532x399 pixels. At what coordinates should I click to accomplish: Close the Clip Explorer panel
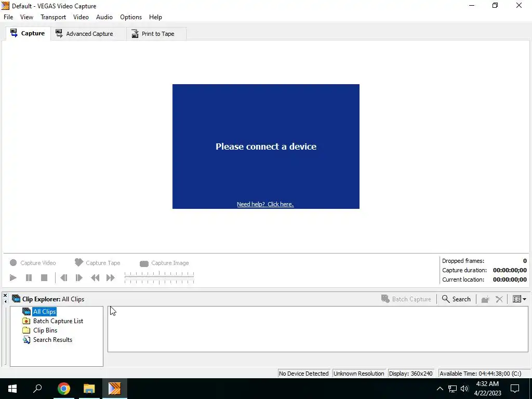click(5, 296)
